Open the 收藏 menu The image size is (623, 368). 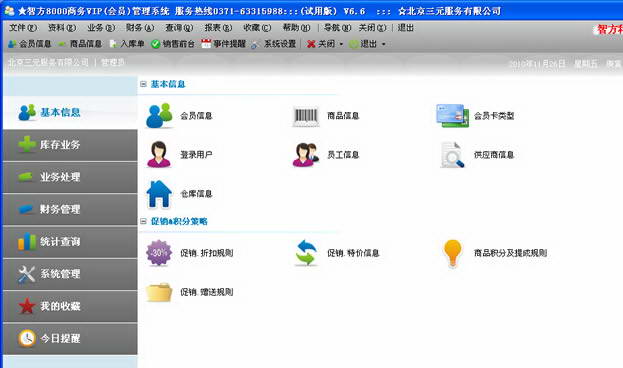257,28
